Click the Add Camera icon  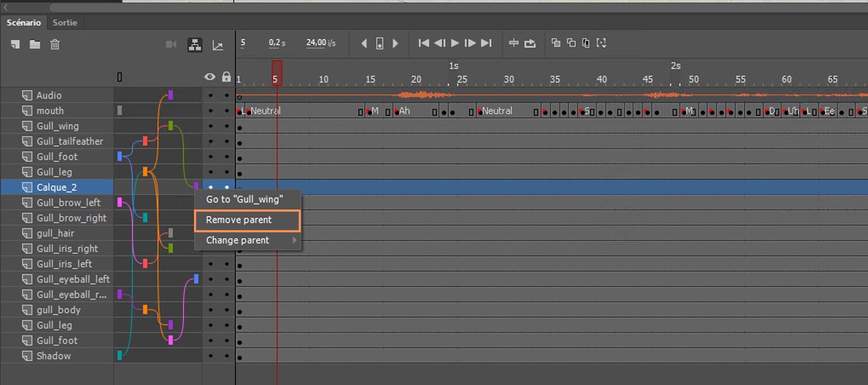point(171,44)
